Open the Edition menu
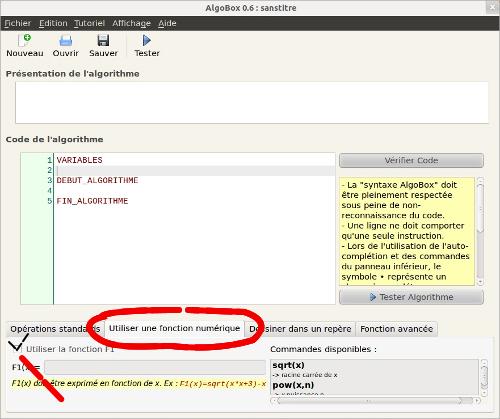The height and width of the screenshot is (419, 500). pyautogui.click(x=53, y=23)
